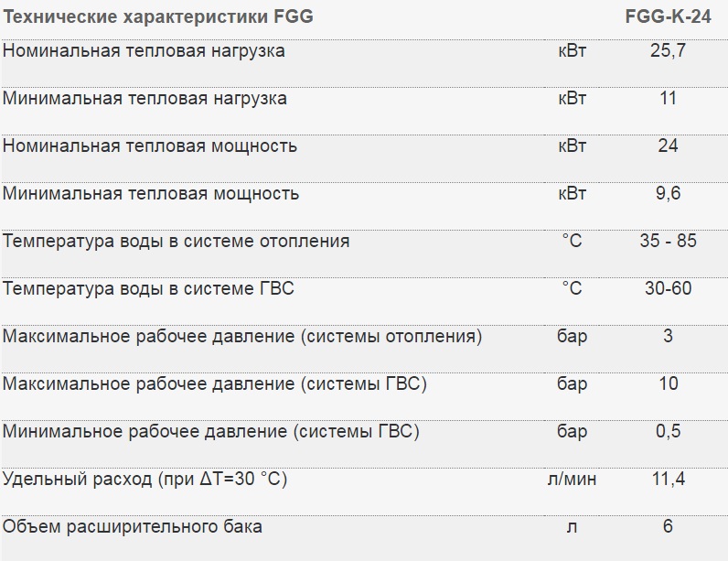
Task: Click the "Номинальная тепловая мощность" row label
Action: tap(150, 146)
